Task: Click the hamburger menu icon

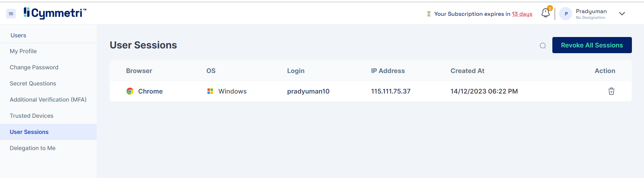Action: 11,14
